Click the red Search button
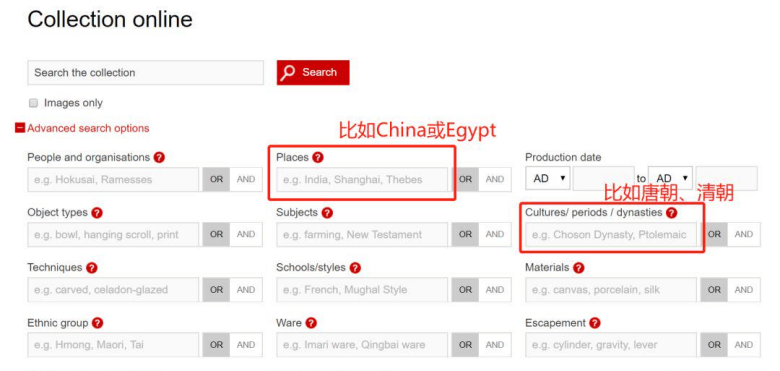Image resolution: width=780 pixels, height=371 pixels. coord(313,73)
